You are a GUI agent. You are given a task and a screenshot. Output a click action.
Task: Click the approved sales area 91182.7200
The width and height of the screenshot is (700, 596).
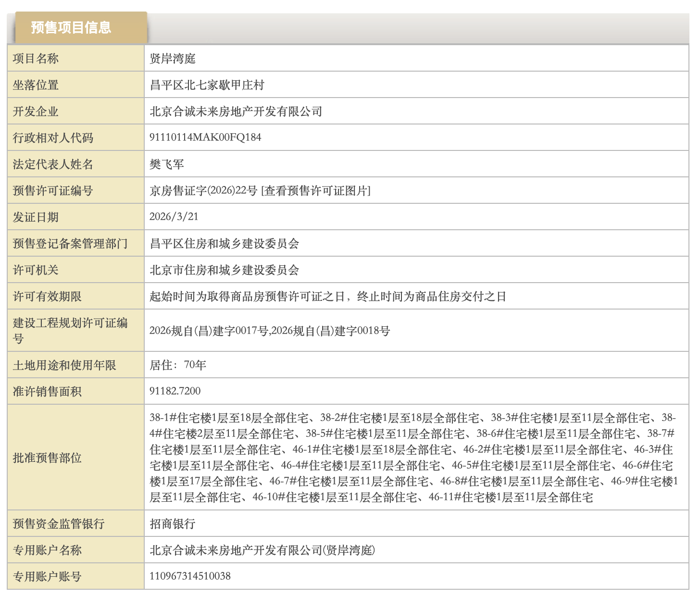pyautogui.click(x=175, y=391)
